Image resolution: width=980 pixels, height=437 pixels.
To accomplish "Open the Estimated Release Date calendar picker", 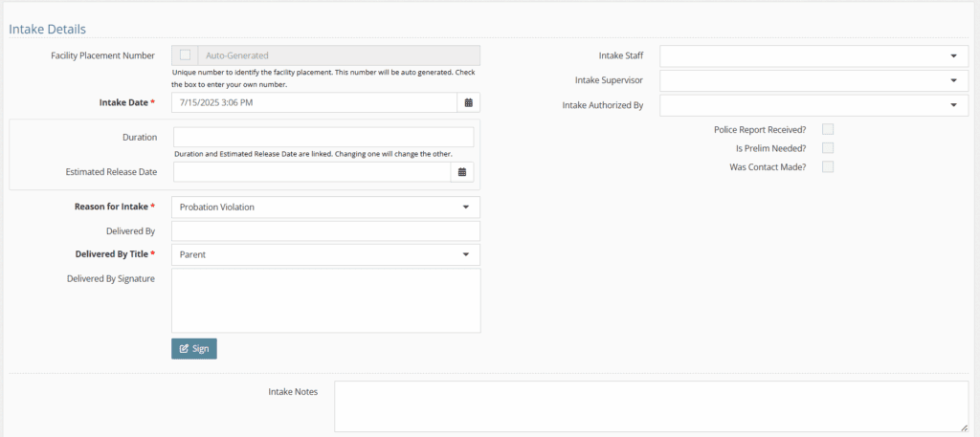I will 462,172.
